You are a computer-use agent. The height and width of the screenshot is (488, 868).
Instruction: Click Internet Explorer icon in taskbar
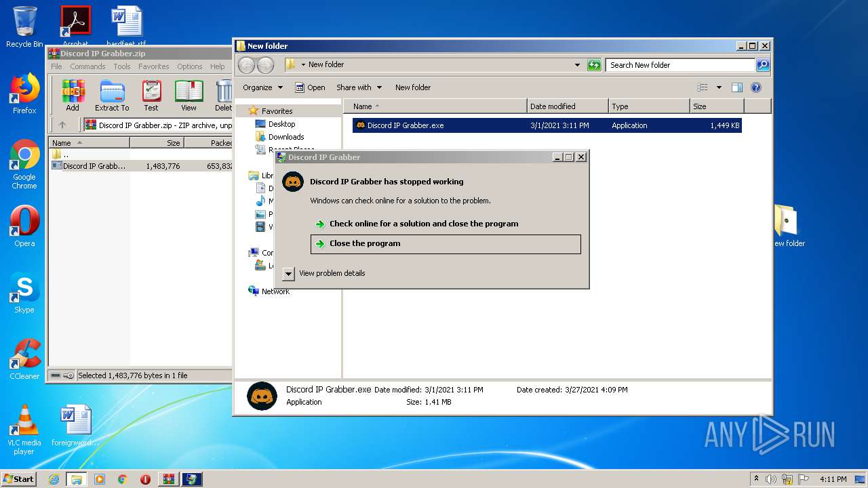point(54,479)
